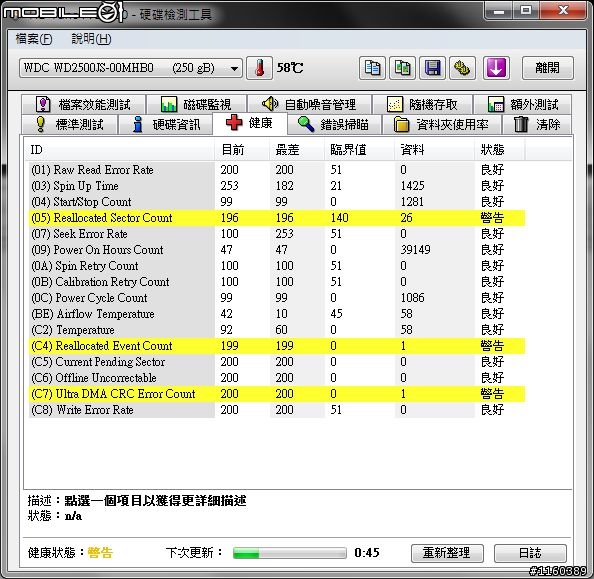Select the (05) Reallocated Sector Count row
The image size is (594, 579).
tap(277, 218)
